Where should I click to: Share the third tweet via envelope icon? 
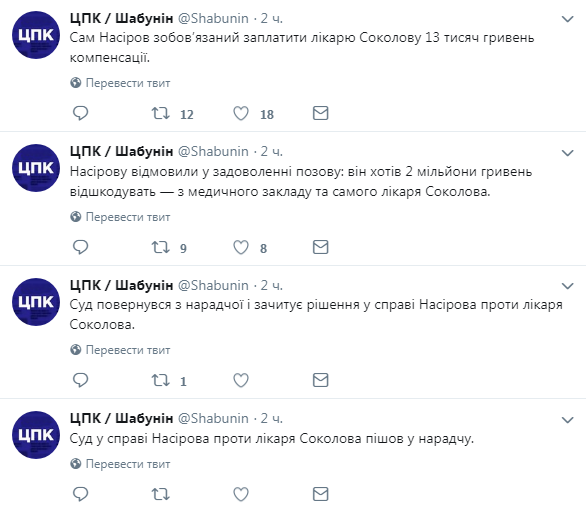pos(320,380)
